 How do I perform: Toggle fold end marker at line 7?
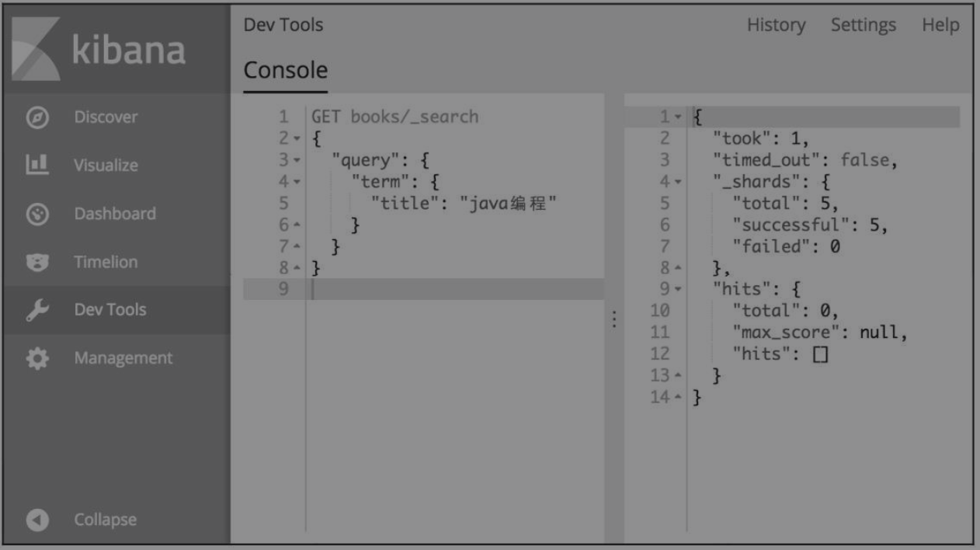click(x=295, y=247)
